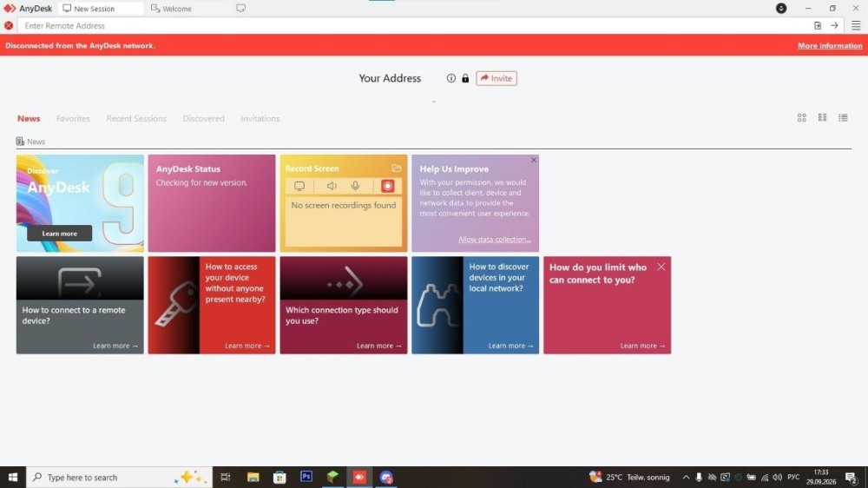The height and width of the screenshot is (488, 868).
Task: Open Task View in the taskbar
Action: (x=226, y=477)
